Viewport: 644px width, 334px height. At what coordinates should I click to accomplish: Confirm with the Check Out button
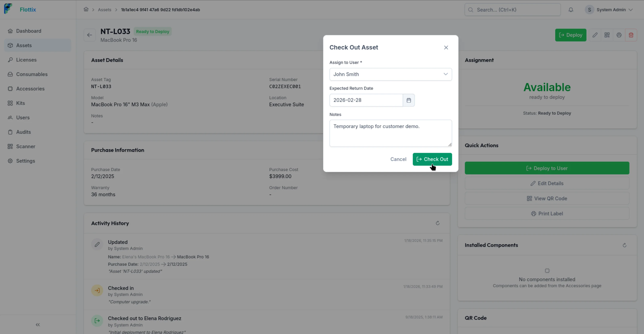[432, 159]
